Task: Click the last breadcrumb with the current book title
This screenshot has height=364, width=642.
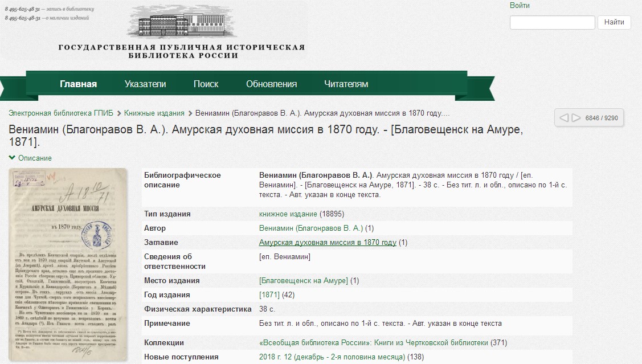Action: click(322, 113)
